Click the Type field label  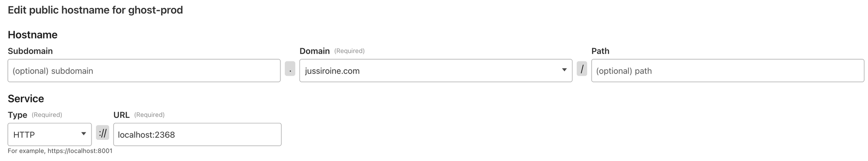click(17, 115)
